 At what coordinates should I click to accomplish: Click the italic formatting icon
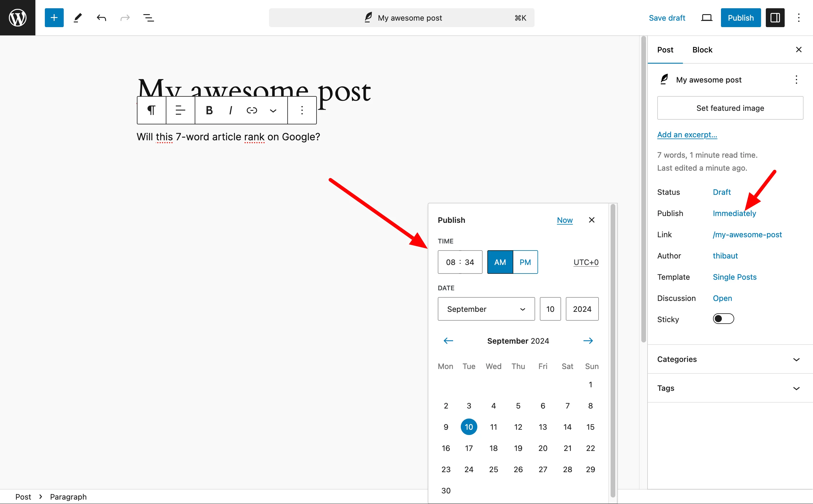coord(230,110)
